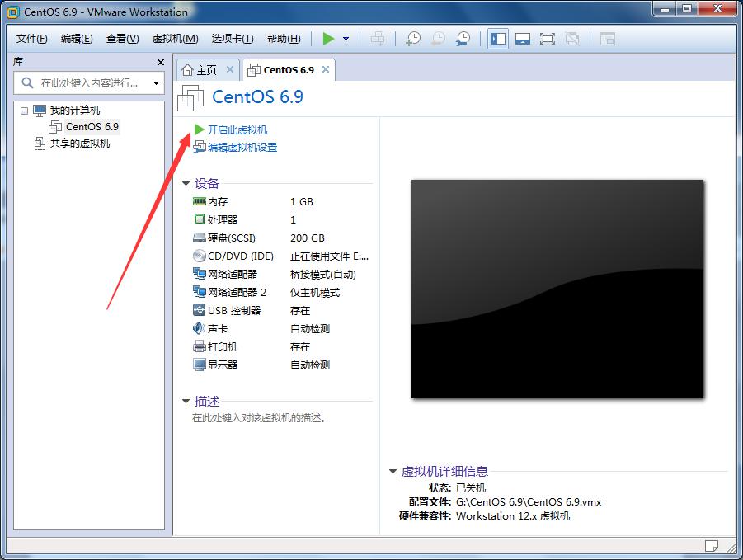The width and height of the screenshot is (743, 560).
Task: Collapse the 虚拟机详细信息 section
Action: pos(393,471)
